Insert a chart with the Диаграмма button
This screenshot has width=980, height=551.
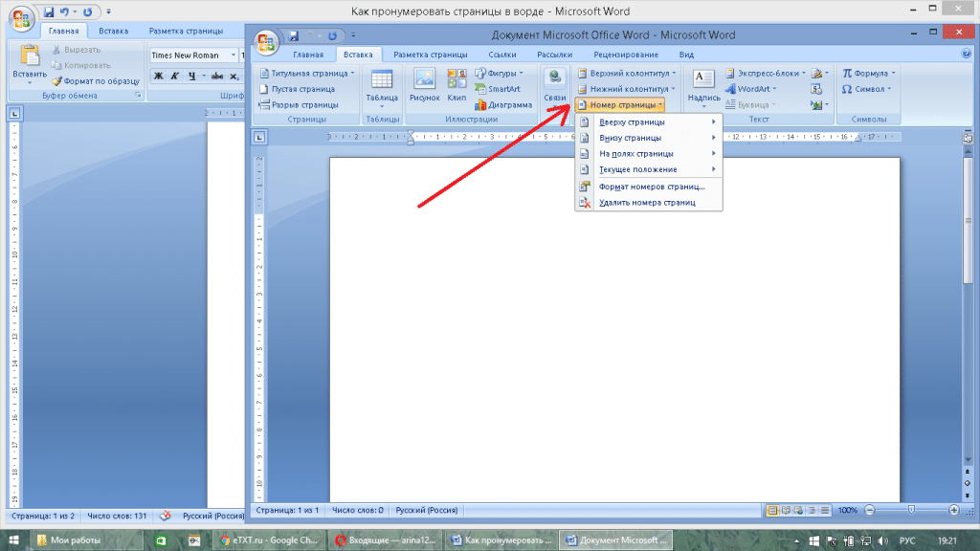pos(501,104)
